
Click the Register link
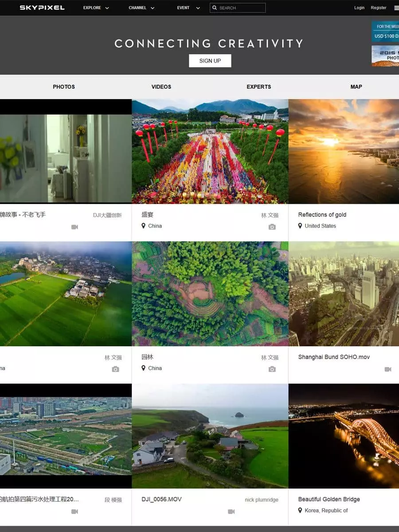click(x=379, y=8)
